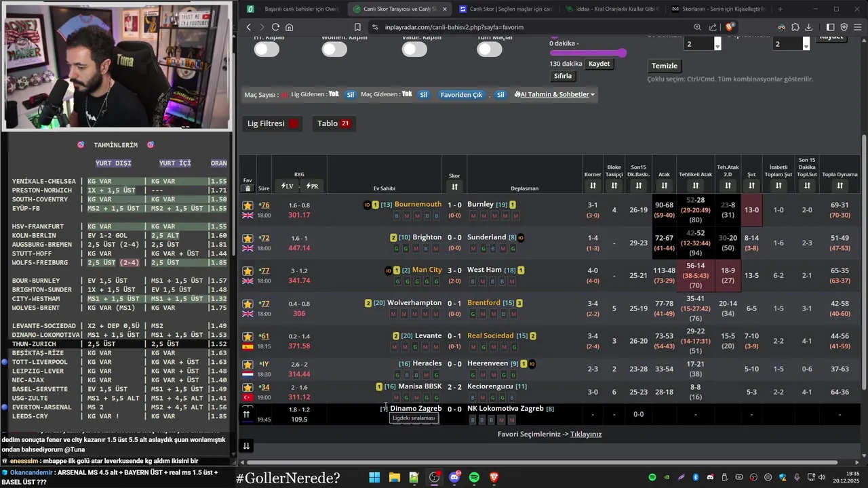Toggle the Tüm Maçlar switch
Viewport: 868px width, 488px height.
490,49
